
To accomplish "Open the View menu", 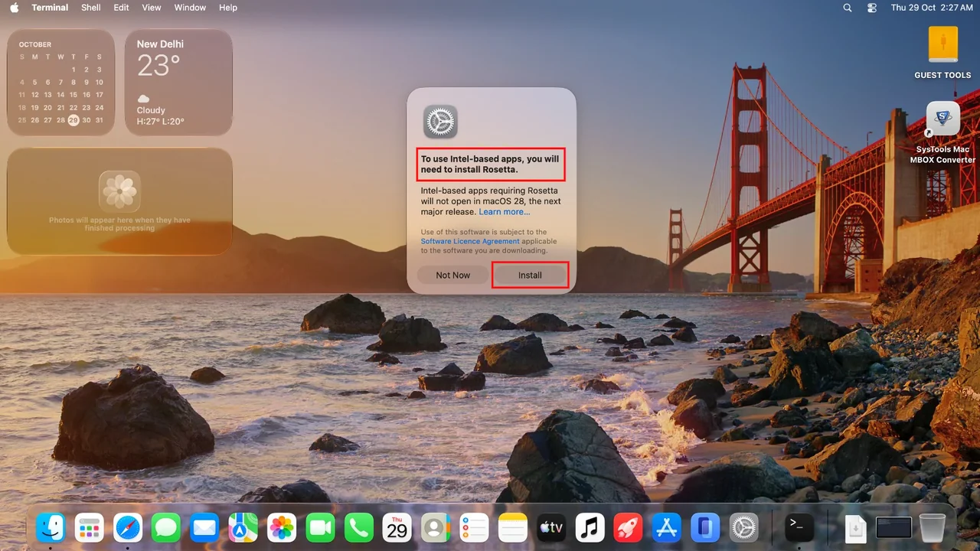I will pyautogui.click(x=152, y=8).
